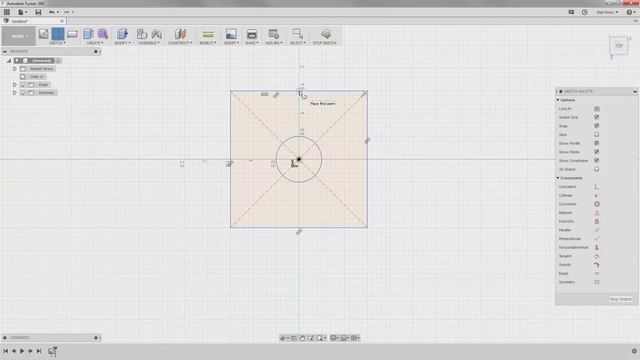
Task: Collapse the Constraints section in Sketch Palette
Action: (x=558, y=178)
